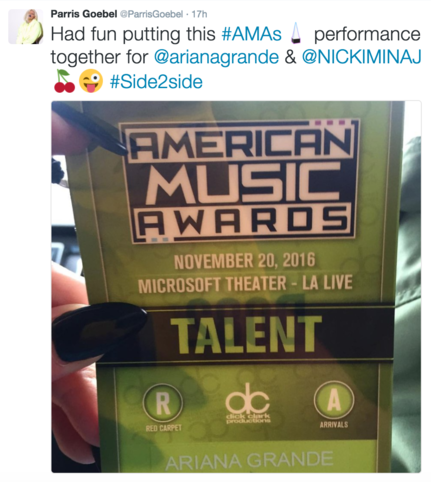
Task: Open the #Side2side hashtag
Action: (x=156, y=82)
